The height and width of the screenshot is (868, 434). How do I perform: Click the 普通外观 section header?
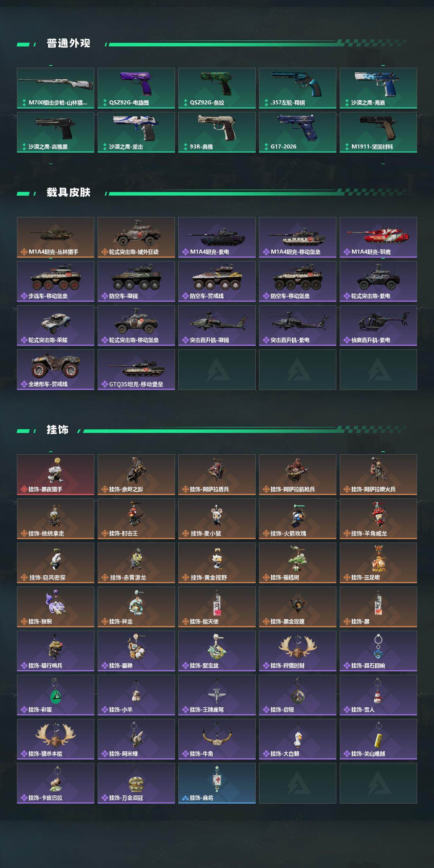click(x=68, y=43)
